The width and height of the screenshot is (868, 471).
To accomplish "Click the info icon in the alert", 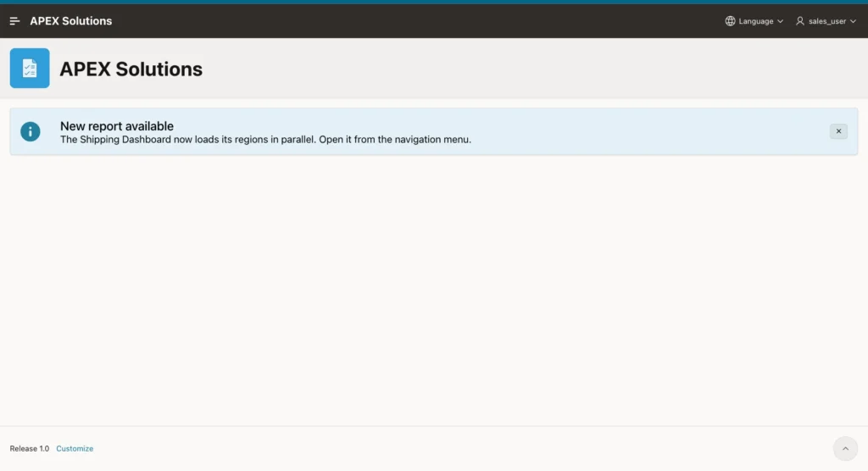I will pos(31,131).
